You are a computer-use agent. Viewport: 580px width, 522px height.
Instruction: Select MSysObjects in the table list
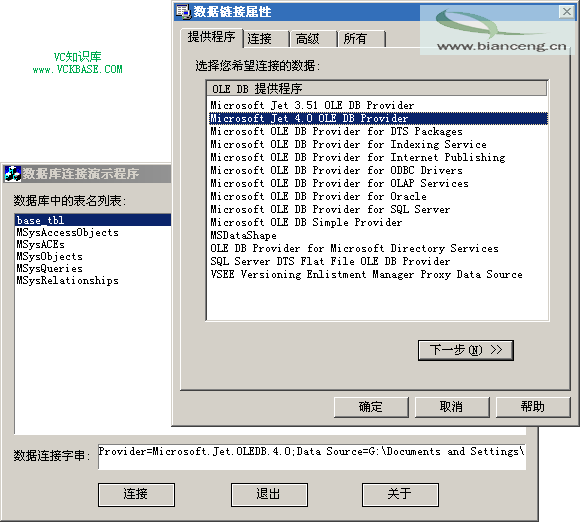pyautogui.click(x=93, y=256)
